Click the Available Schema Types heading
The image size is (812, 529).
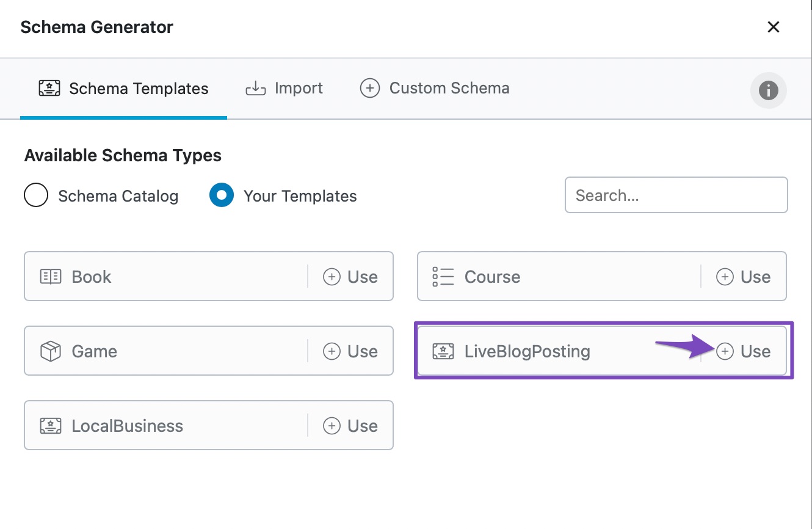123,156
